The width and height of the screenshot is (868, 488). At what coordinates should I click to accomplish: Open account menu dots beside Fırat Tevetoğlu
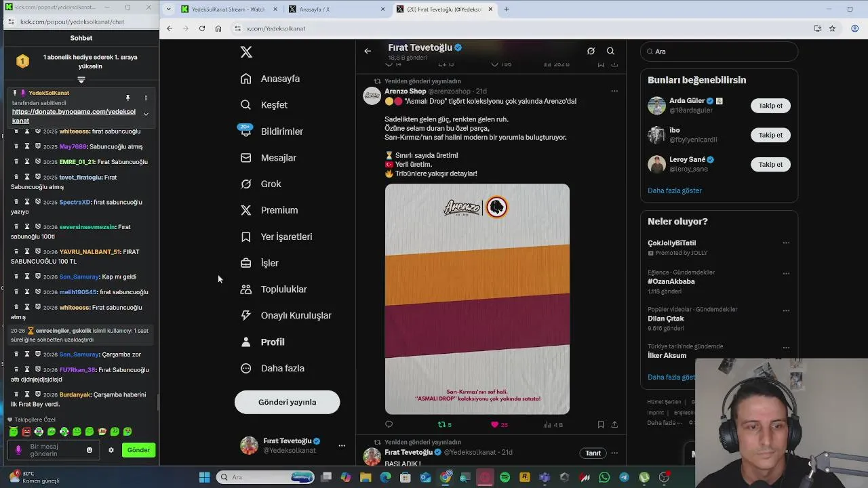(342, 445)
